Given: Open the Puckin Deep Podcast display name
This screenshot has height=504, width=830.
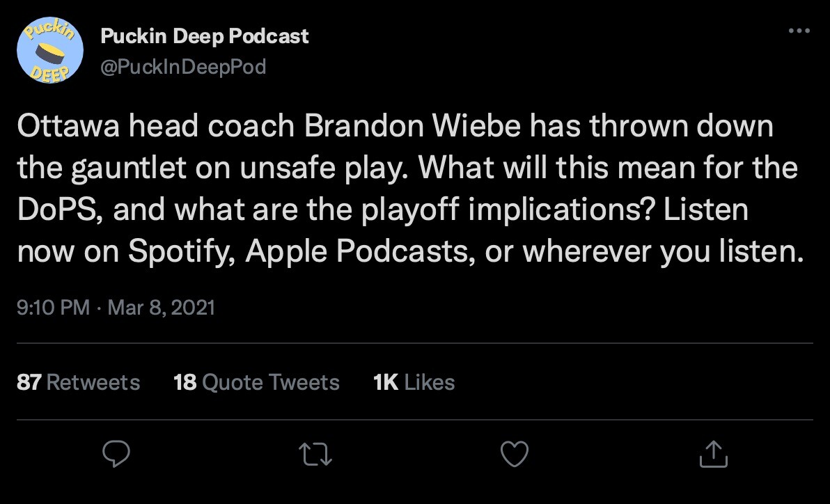Looking at the screenshot, I should (x=205, y=36).
